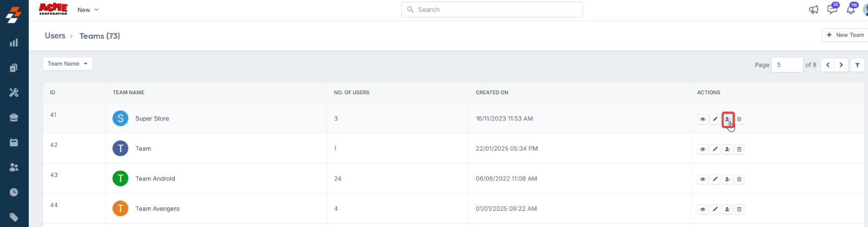Edit the Team Android entry
Image resolution: width=868 pixels, height=227 pixels.
click(715, 179)
